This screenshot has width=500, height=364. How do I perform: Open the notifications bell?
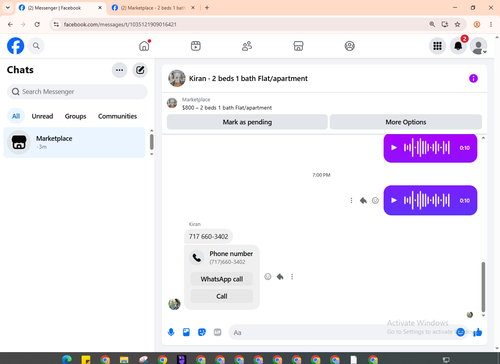[x=458, y=46]
